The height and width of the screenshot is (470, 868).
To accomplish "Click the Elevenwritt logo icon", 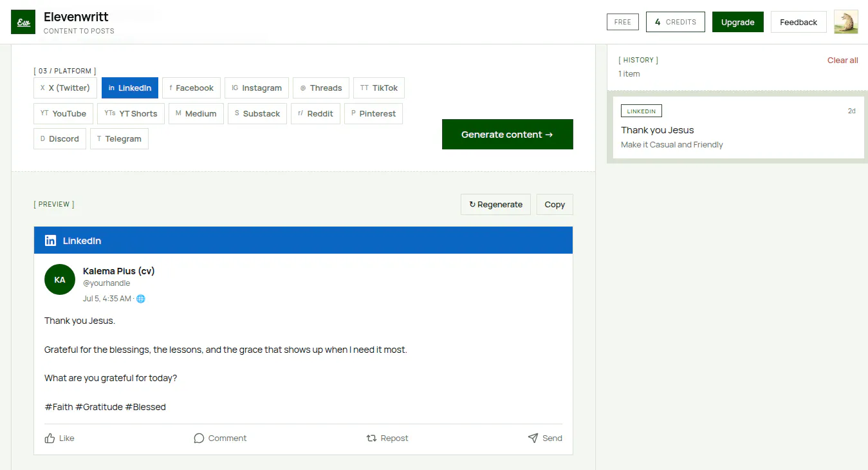I will point(23,22).
